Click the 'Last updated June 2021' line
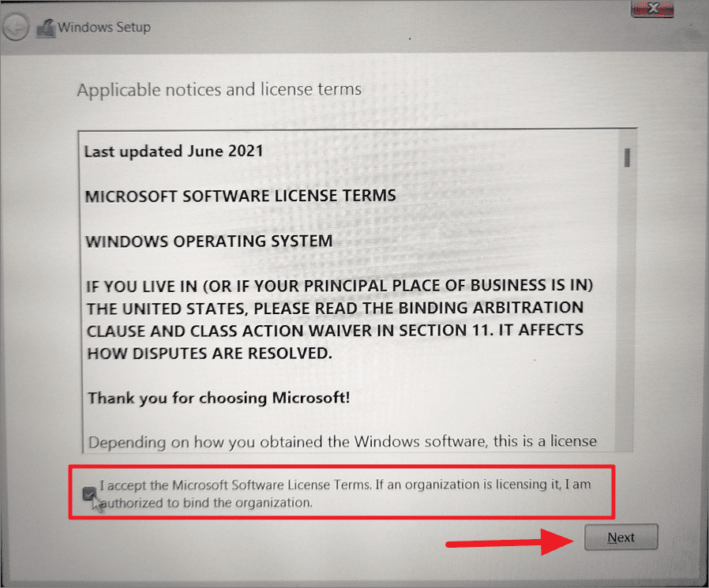 174,151
